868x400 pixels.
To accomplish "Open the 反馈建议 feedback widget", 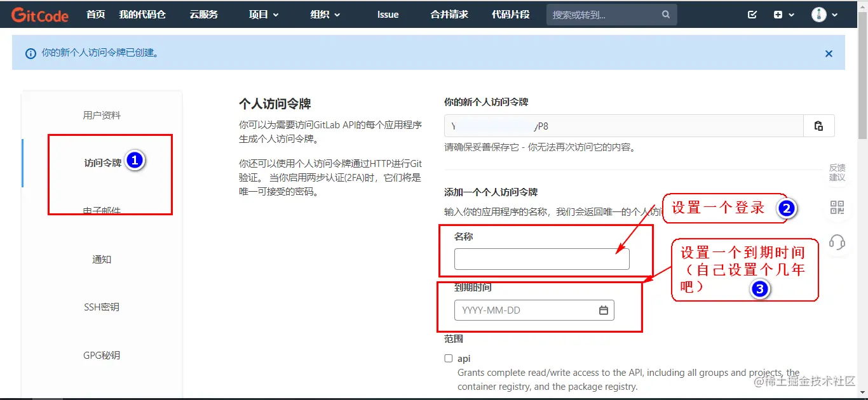I will pyautogui.click(x=837, y=172).
